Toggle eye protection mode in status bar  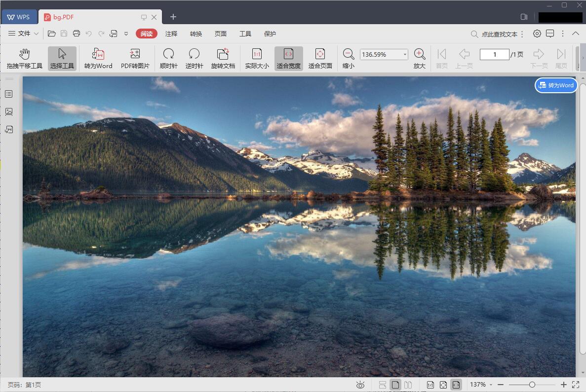pyautogui.click(x=360, y=385)
